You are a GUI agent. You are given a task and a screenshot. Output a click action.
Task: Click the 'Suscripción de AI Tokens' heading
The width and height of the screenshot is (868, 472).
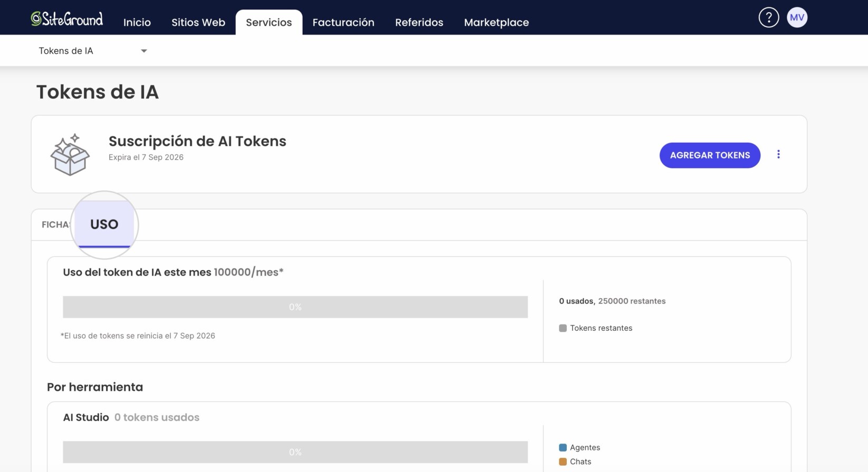(x=197, y=141)
